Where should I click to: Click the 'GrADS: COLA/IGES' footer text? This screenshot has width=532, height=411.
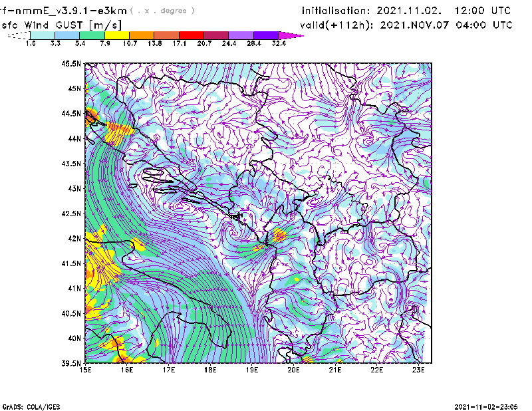31,407
